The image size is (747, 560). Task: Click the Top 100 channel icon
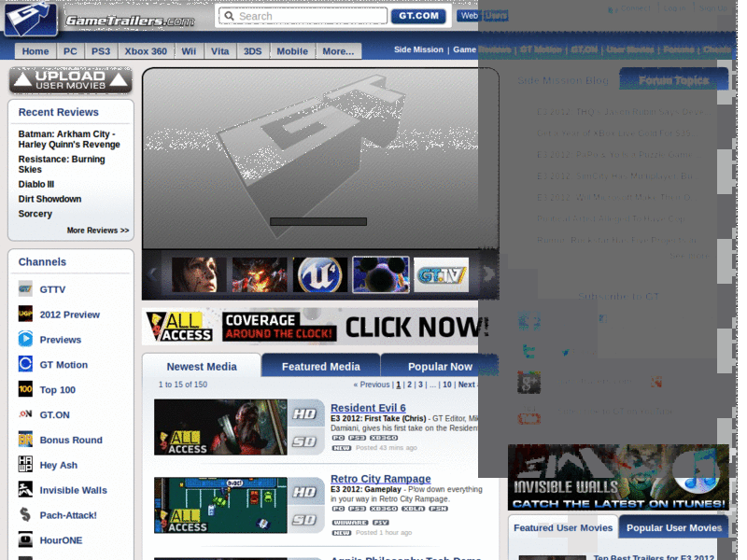(x=25, y=389)
